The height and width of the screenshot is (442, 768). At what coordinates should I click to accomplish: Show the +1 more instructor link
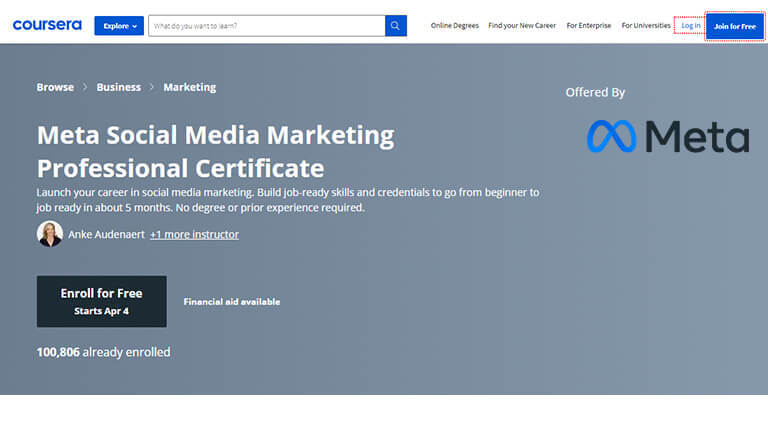pyautogui.click(x=194, y=234)
